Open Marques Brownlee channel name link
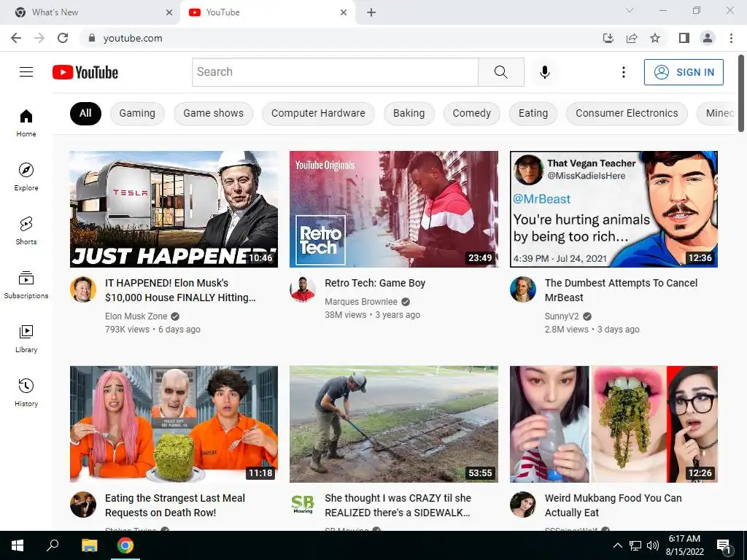 [x=361, y=301]
